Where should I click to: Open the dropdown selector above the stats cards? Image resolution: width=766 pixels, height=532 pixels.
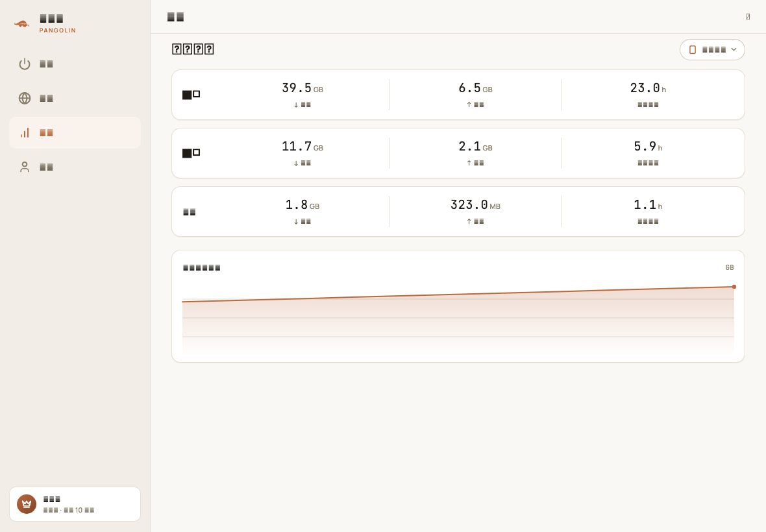[x=712, y=50]
